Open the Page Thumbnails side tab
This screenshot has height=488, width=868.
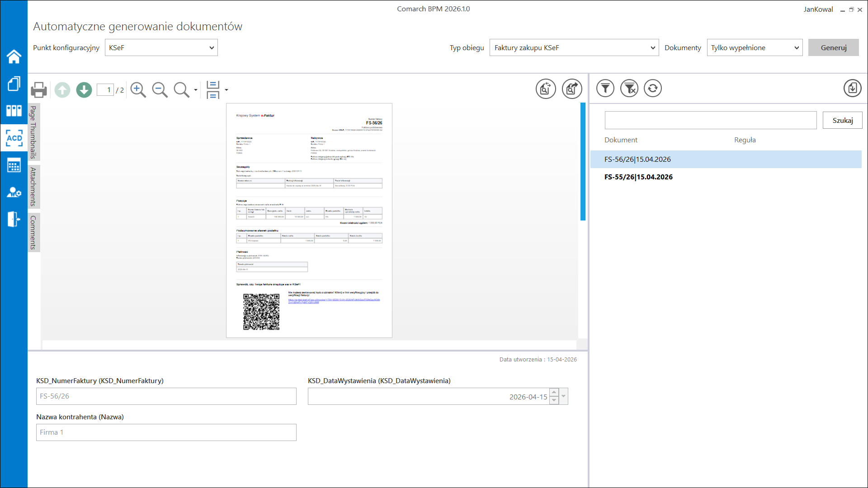33,132
